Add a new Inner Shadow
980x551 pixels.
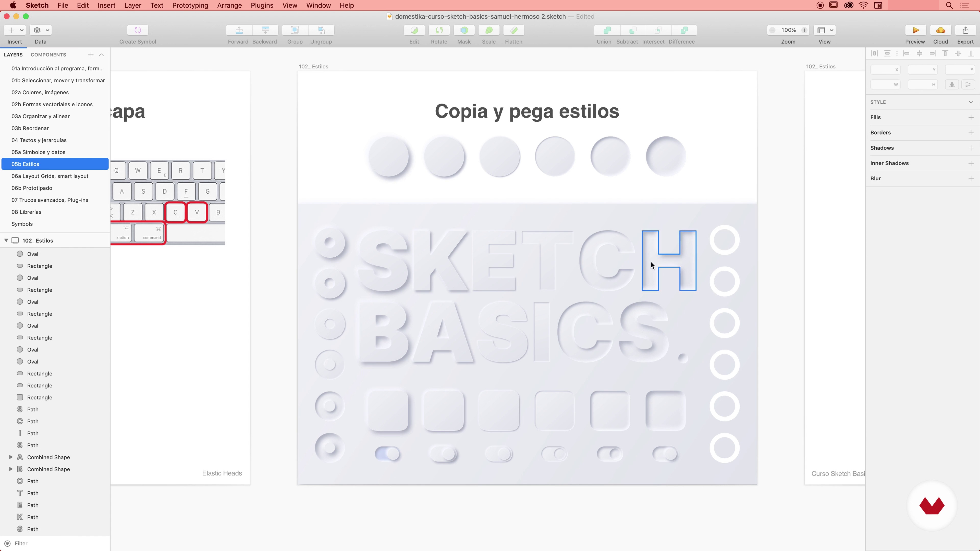971,163
